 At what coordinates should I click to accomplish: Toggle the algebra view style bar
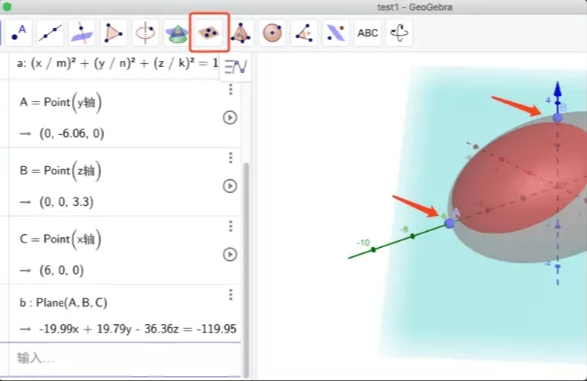click(235, 67)
